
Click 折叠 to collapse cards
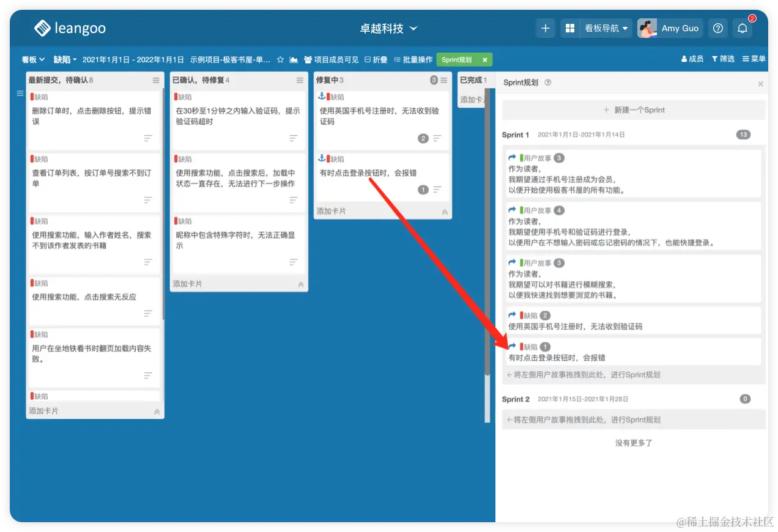376,59
